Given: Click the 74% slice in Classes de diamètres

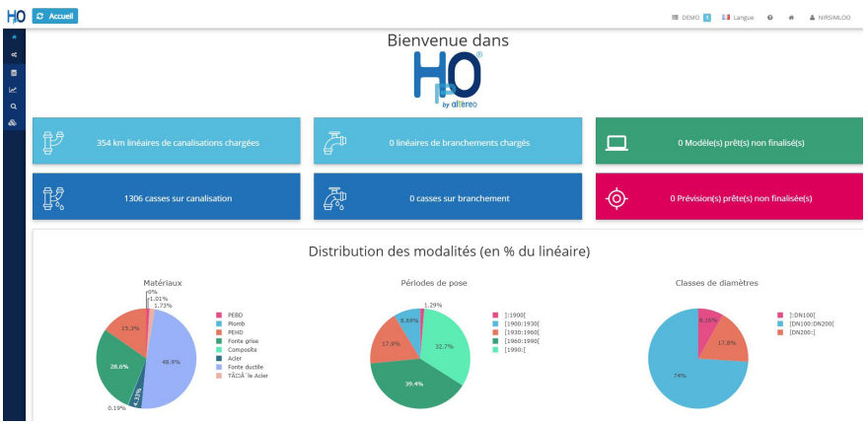Looking at the screenshot, I should coord(681,375).
